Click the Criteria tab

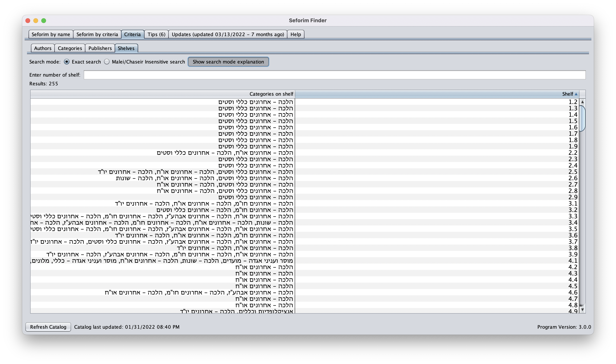[x=133, y=34]
